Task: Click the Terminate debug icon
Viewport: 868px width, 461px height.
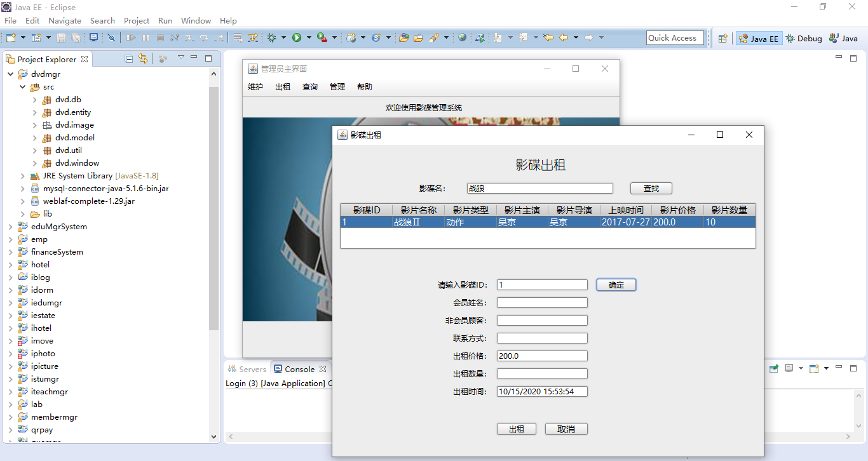Action: [160, 38]
